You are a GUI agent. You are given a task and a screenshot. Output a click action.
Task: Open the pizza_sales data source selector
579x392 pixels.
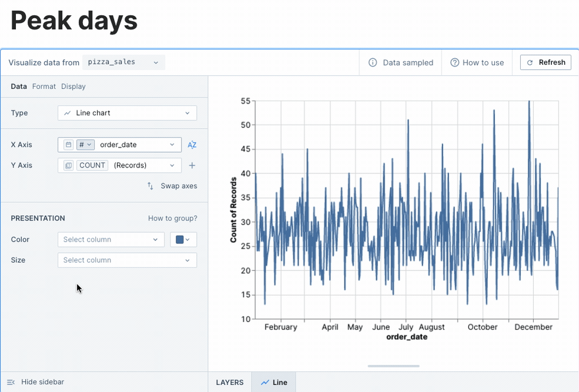123,62
